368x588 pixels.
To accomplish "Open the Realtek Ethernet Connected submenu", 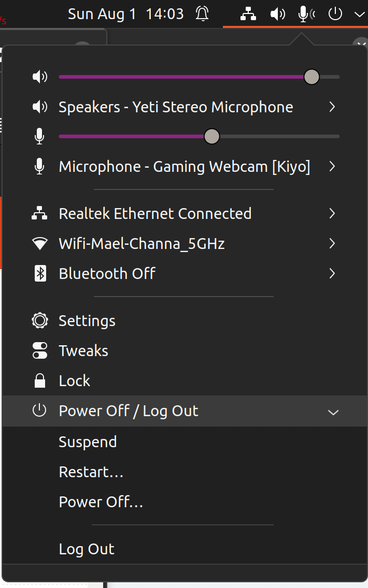I will (x=332, y=213).
